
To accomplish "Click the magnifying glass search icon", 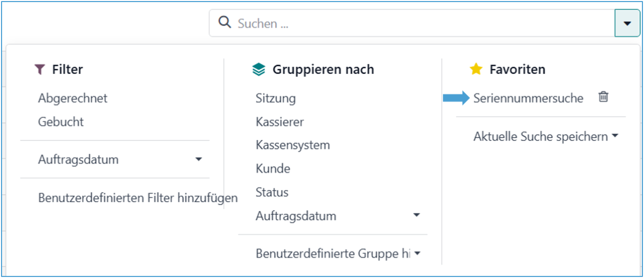I will point(225,23).
